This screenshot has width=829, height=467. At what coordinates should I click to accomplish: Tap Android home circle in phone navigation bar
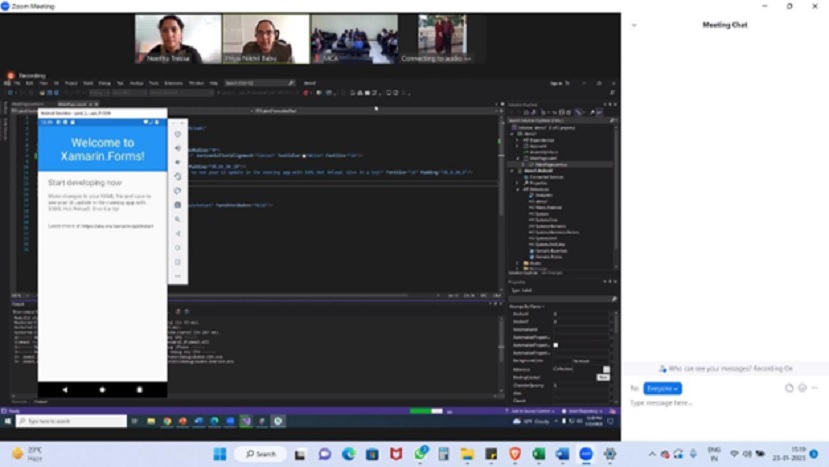[x=102, y=389]
